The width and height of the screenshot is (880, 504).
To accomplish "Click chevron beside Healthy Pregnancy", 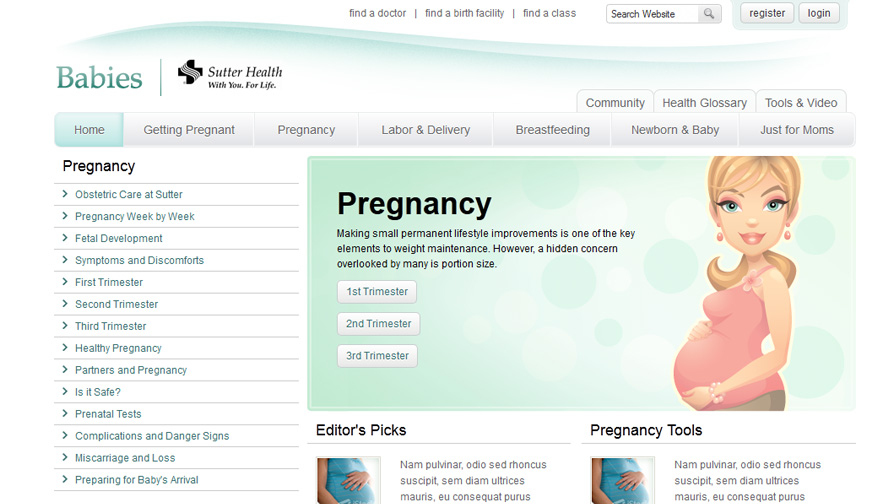I will pos(65,348).
